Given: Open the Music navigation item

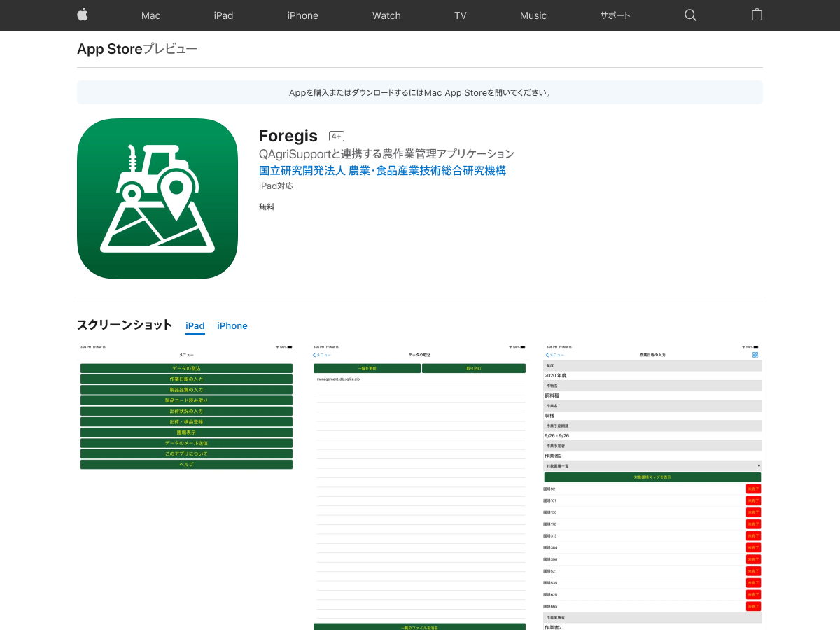Looking at the screenshot, I should tap(533, 15).
